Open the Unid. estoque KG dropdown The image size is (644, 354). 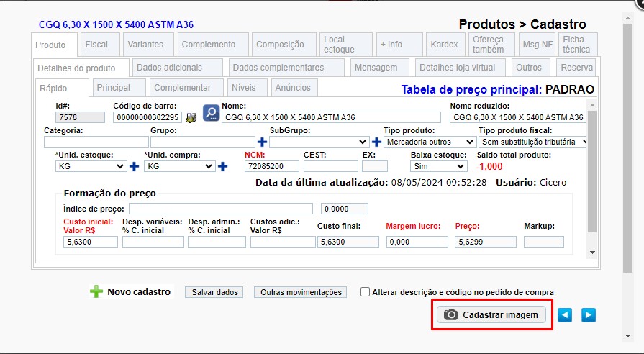pos(91,166)
